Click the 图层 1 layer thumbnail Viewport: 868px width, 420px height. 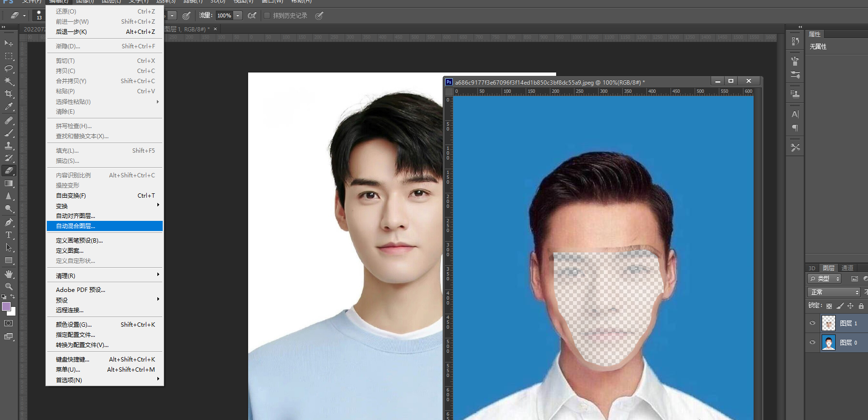(828, 323)
